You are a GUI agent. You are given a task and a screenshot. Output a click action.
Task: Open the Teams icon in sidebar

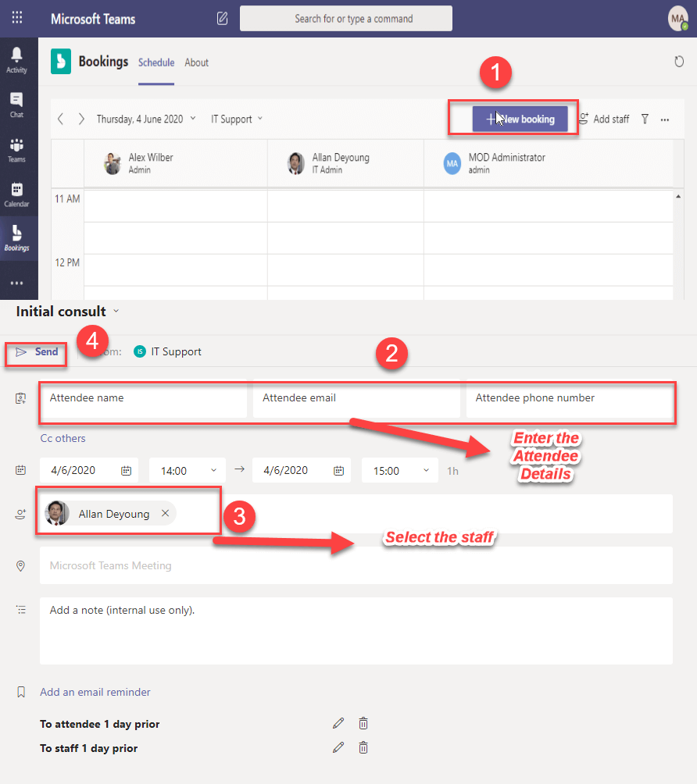(x=16, y=149)
